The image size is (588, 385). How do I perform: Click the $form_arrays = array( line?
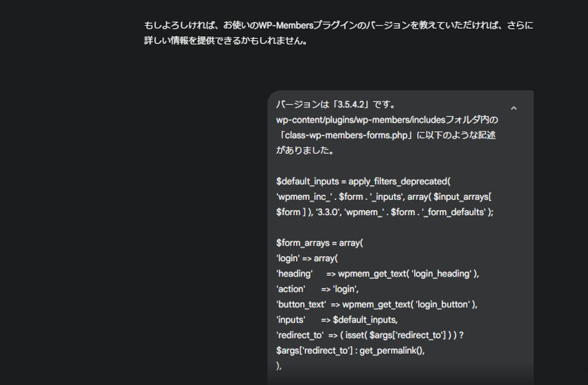319,243
